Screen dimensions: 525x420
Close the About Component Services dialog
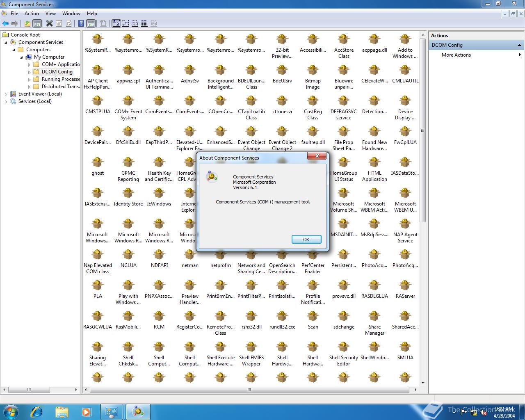tap(317, 156)
